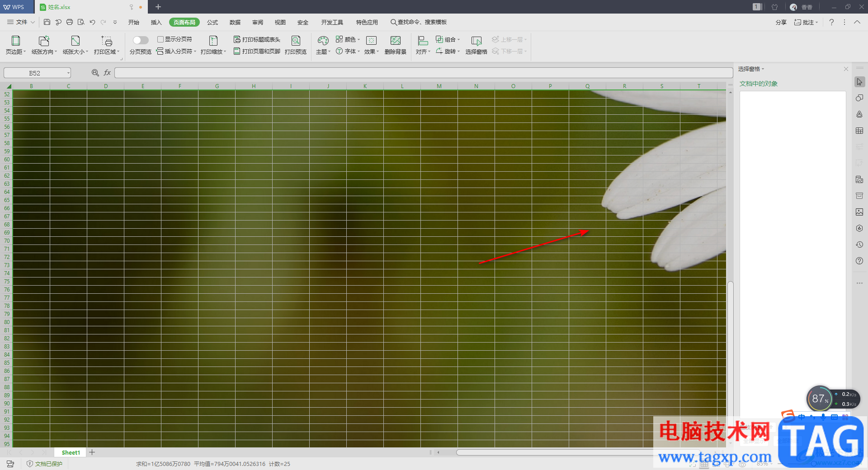Click the status bar icon left of 文档已保护

pyautogui.click(x=10, y=464)
